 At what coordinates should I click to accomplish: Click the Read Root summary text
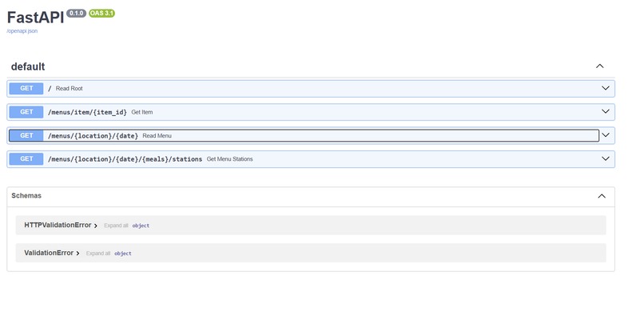(69, 89)
